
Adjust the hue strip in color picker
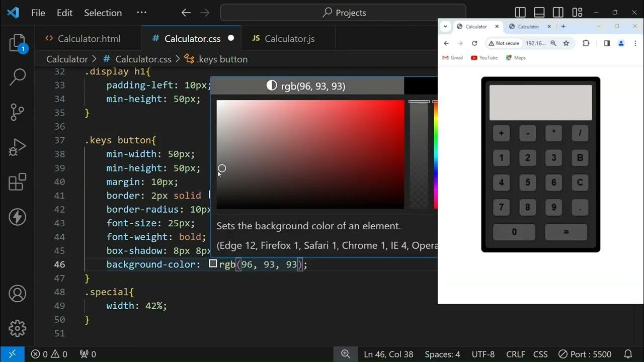pos(436,154)
